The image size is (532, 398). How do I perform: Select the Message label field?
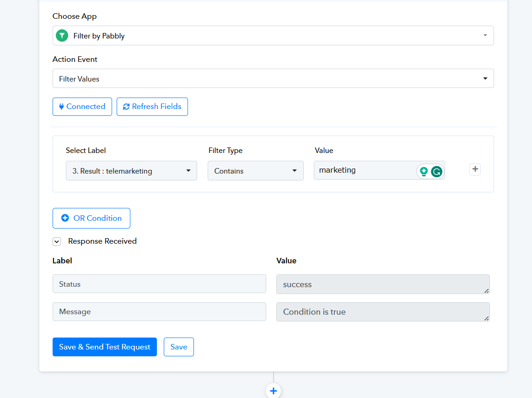(x=159, y=312)
